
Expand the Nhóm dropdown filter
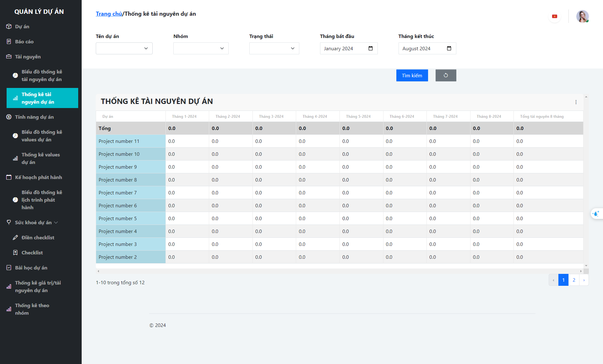click(200, 48)
